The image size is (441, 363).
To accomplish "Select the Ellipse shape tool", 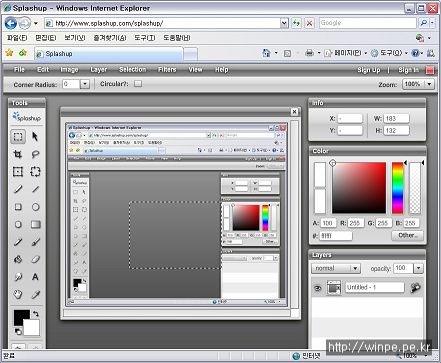I will click(x=35, y=207).
